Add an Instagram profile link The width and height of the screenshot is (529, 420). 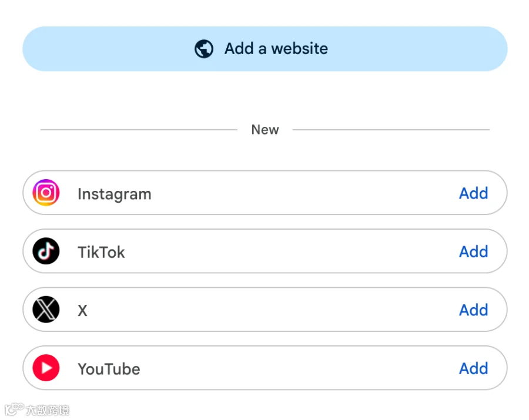click(473, 193)
